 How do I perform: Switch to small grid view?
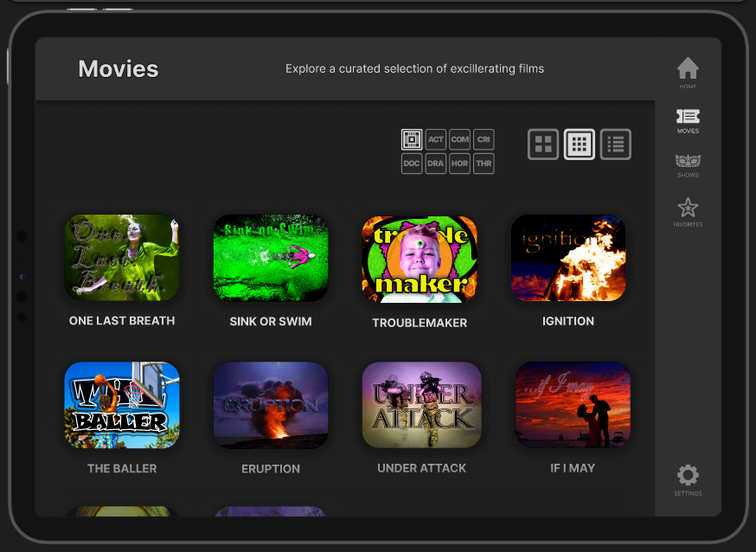tap(579, 144)
